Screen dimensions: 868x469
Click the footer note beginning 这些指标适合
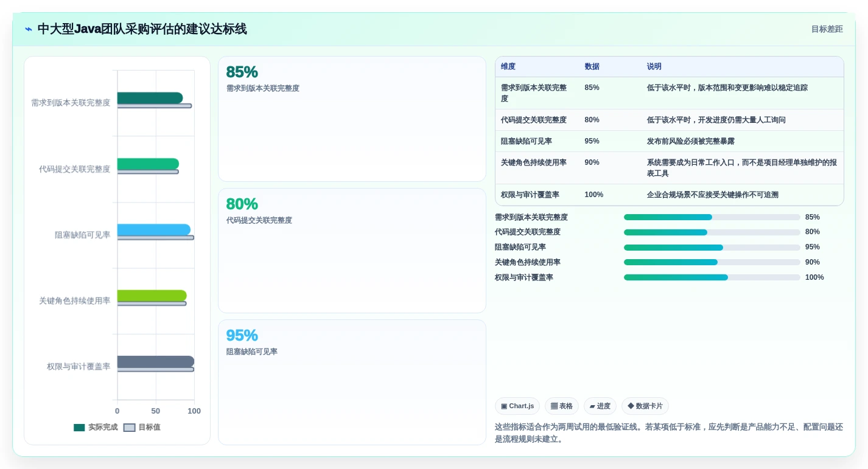669,433
